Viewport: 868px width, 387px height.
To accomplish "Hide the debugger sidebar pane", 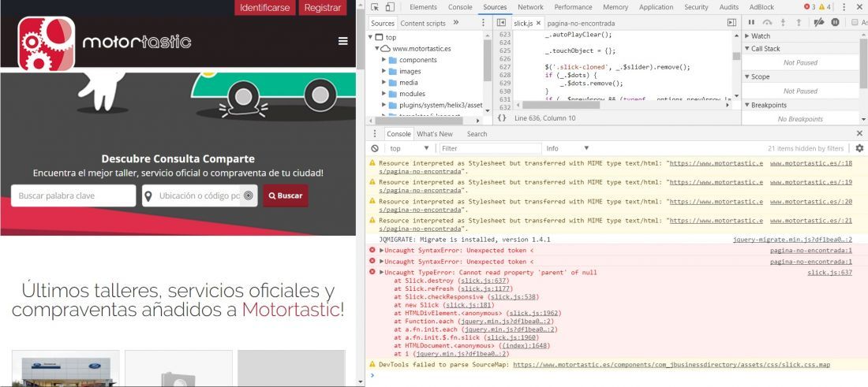I will [731, 23].
